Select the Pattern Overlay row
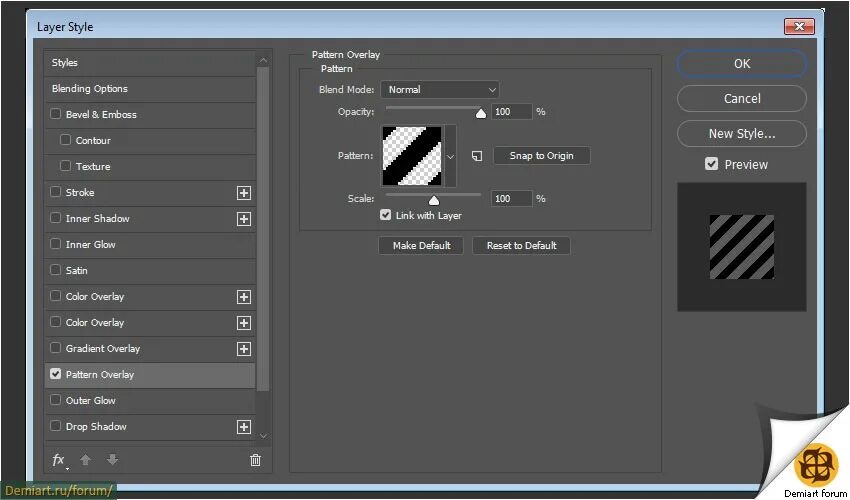Viewport: 850px width, 500px height. pyautogui.click(x=150, y=375)
